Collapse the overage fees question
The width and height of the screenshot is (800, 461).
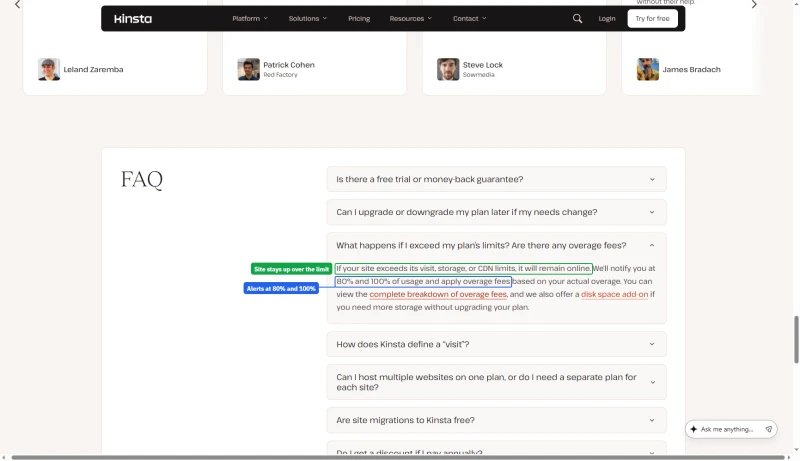pos(496,245)
